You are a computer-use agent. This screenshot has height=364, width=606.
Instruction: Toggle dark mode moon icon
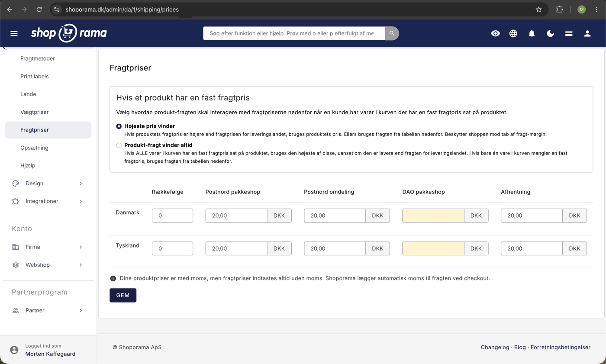[551, 33]
